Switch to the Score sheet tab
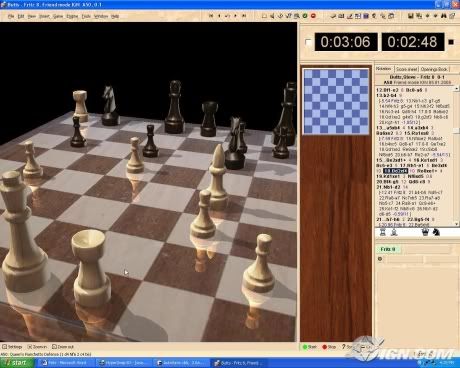 click(406, 69)
